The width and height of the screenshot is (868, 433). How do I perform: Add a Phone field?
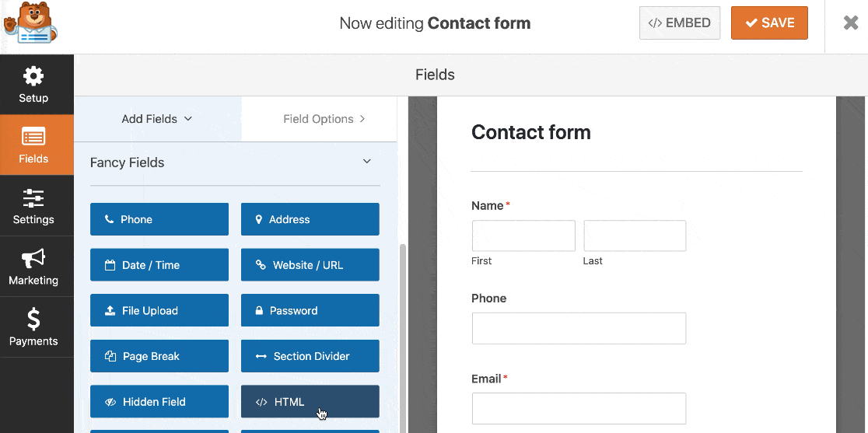coord(159,219)
